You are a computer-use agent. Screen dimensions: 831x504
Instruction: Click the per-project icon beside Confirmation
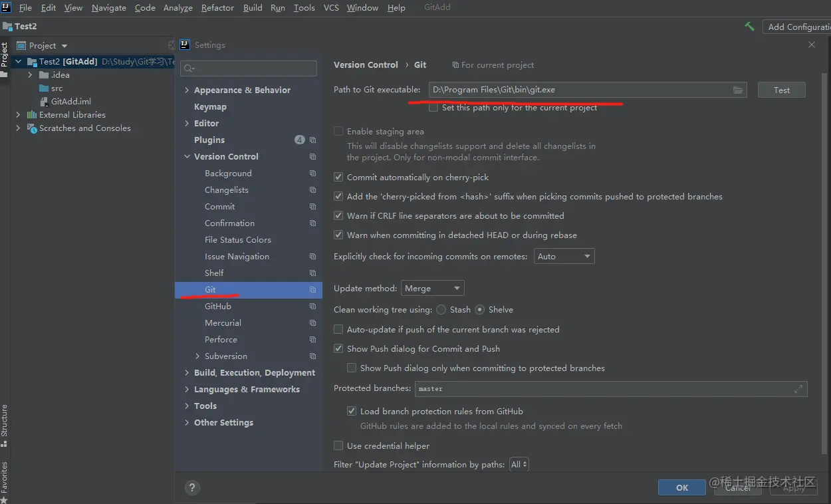pos(312,223)
